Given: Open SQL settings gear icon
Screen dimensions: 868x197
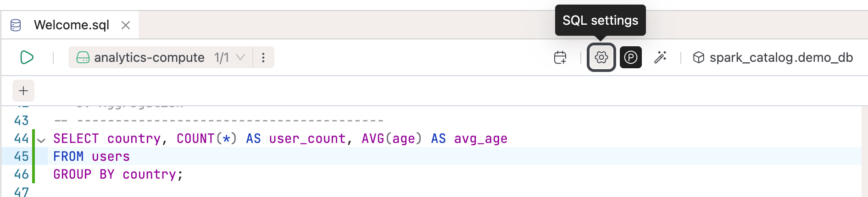Looking at the screenshot, I should [601, 57].
